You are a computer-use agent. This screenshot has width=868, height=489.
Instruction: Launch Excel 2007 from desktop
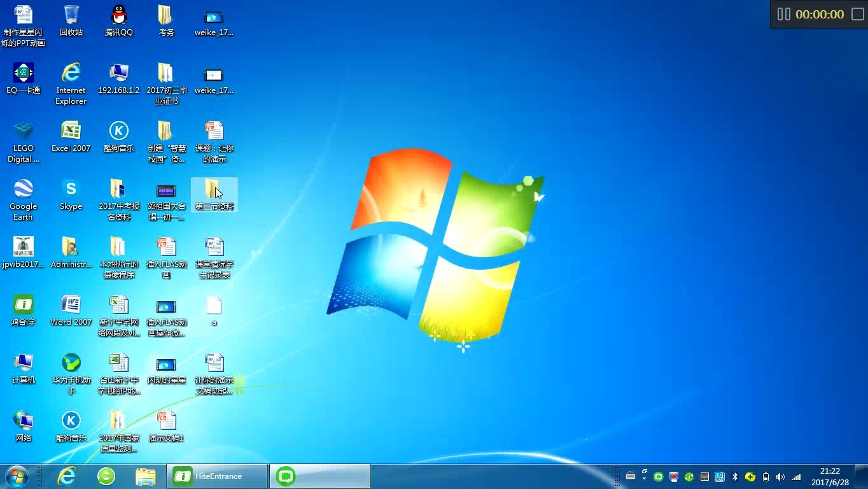coord(71,137)
